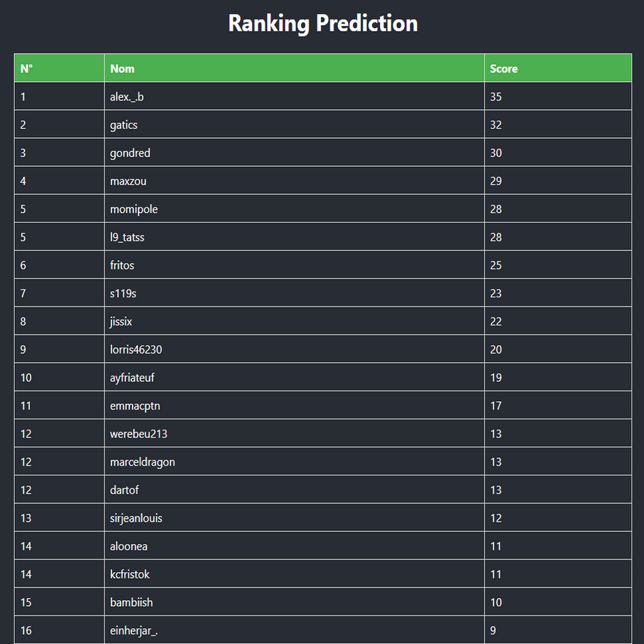Select the gatics name cell

(124, 125)
